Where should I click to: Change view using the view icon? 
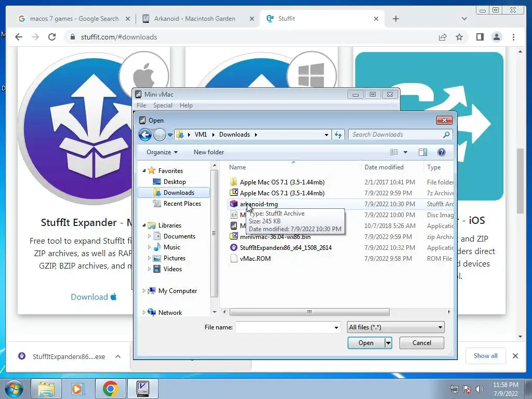coord(394,152)
